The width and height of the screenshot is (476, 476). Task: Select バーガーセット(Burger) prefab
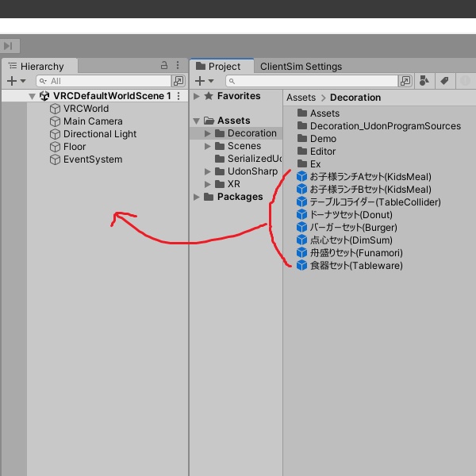coord(347,228)
